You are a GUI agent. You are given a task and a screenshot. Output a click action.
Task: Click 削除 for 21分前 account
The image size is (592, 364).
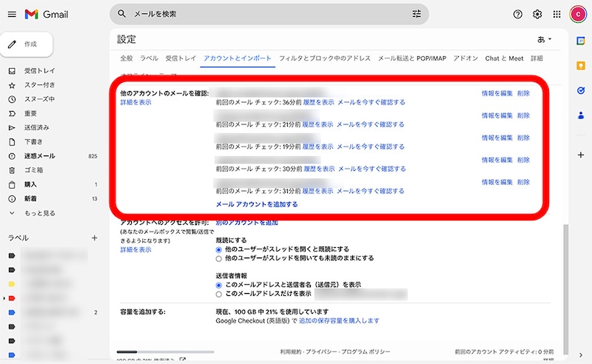tap(523, 115)
